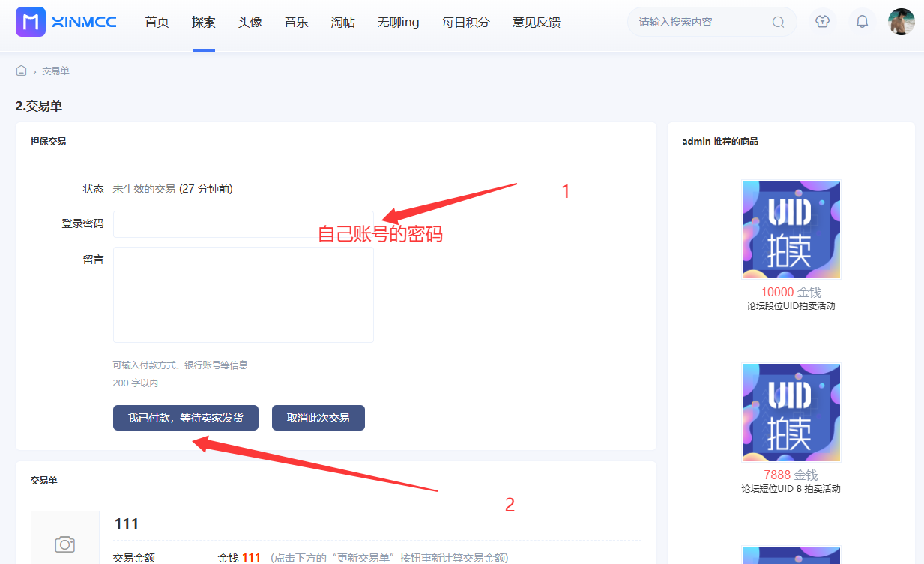924x564 pixels.
Task: Open notifications bell icon
Action: [x=863, y=22]
